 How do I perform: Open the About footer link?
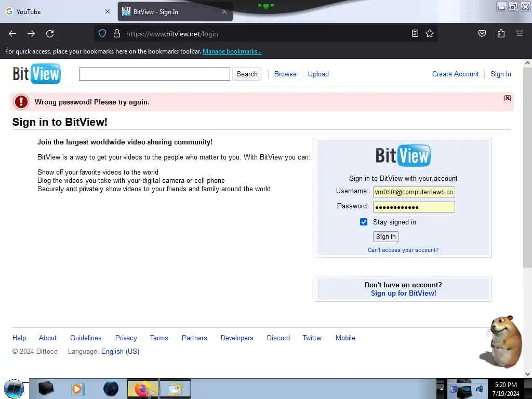(47, 338)
